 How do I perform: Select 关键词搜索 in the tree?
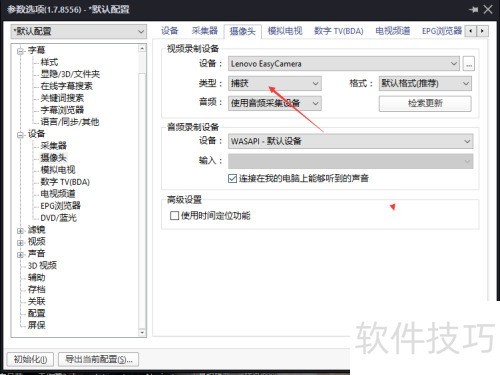(x=62, y=98)
